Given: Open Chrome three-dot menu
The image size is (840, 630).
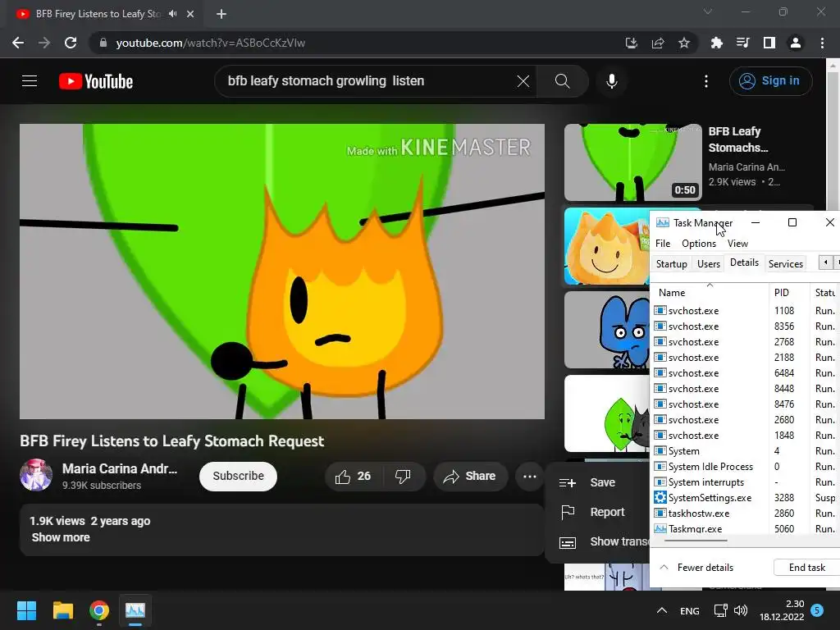Looking at the screenshot, I should click(822, 43).
